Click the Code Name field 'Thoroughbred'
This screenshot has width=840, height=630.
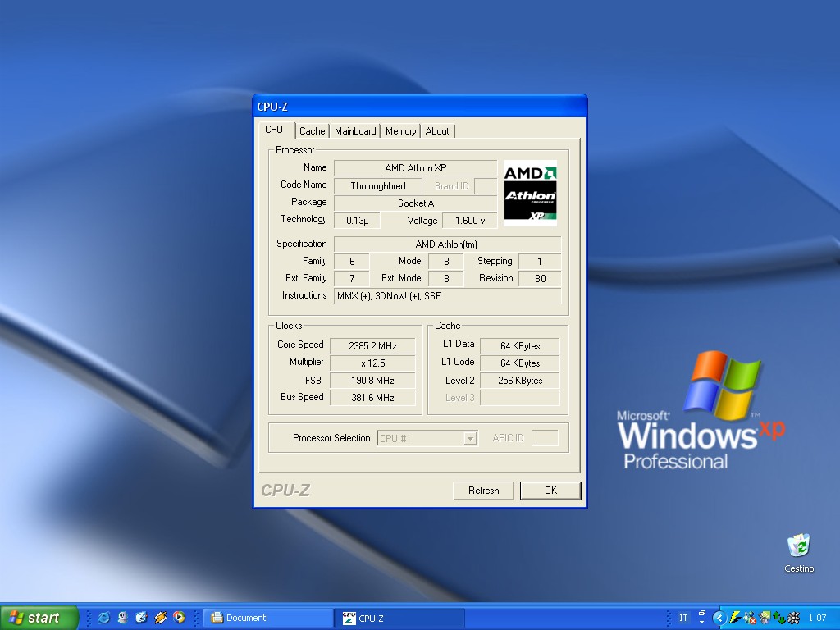tap(378, 186)
